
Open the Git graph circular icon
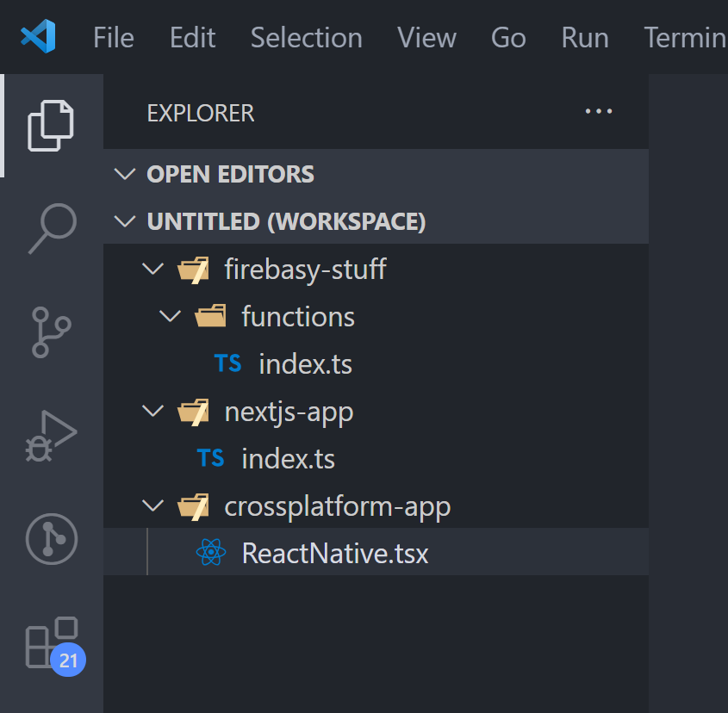tap(52, 539)
